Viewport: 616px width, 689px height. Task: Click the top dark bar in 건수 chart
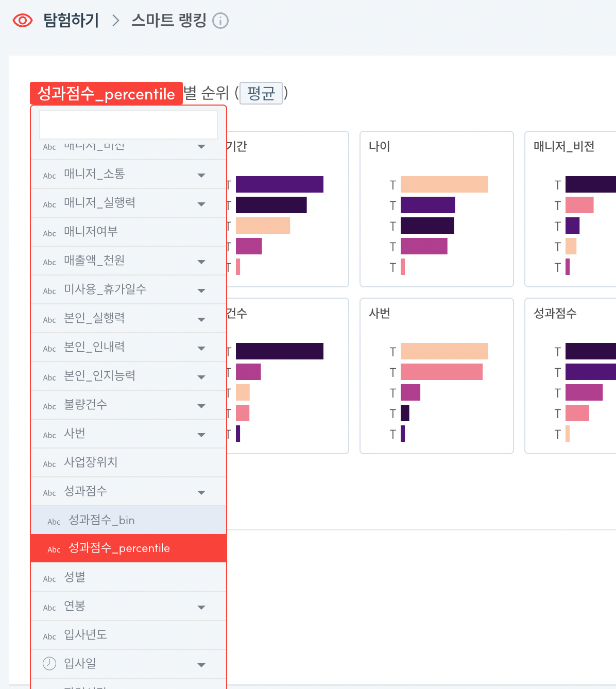pyautogui.click(x=280, y=351)
